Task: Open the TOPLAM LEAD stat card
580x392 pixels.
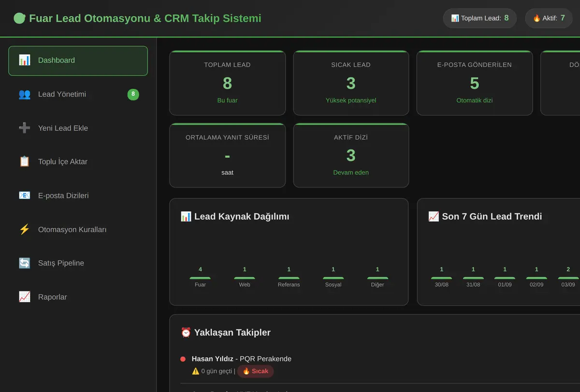Action: [x=227, y=83]
